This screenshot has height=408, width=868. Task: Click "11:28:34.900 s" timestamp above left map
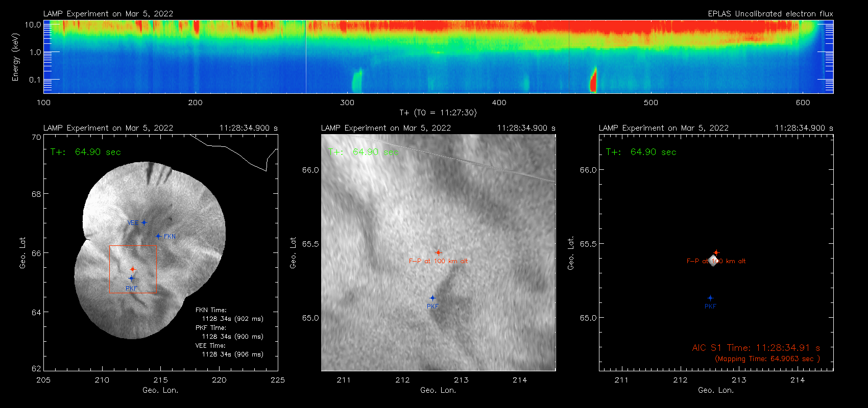(249, 128)
